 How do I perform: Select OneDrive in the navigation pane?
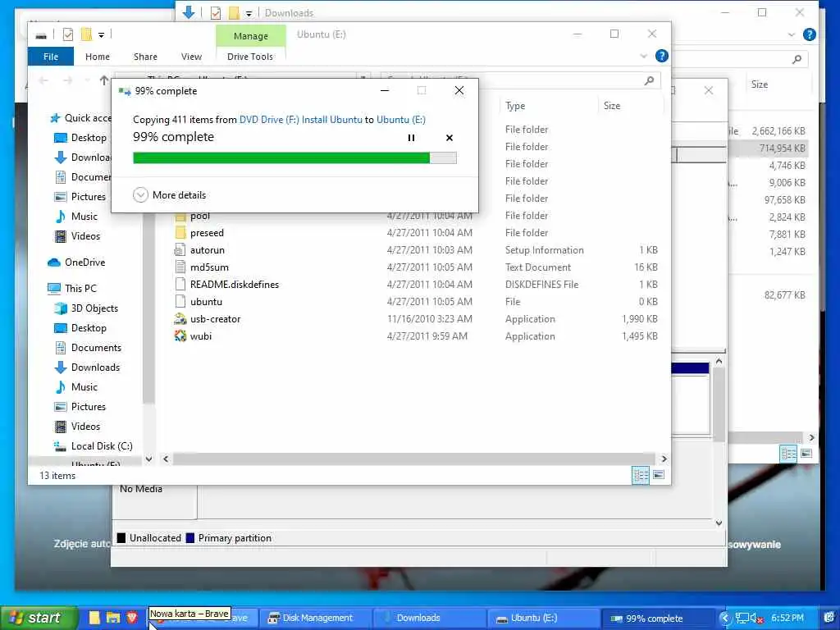coord(76,262)
